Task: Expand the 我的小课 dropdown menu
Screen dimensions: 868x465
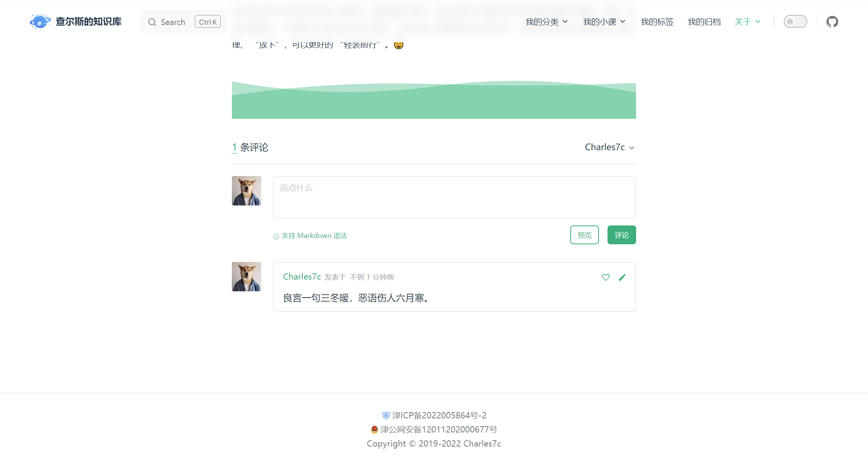Action: click(604, 22)
